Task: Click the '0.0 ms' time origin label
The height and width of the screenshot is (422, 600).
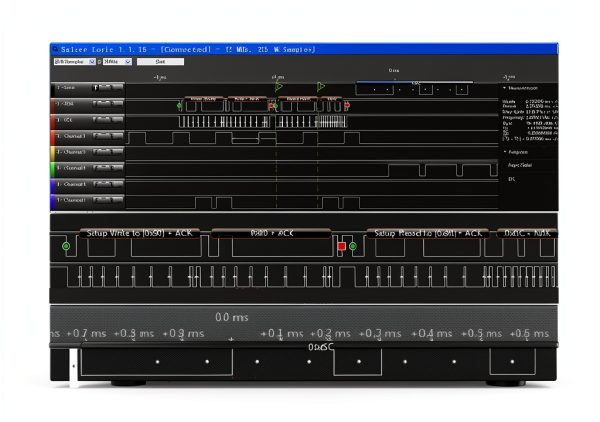Action: click(232, 317)
